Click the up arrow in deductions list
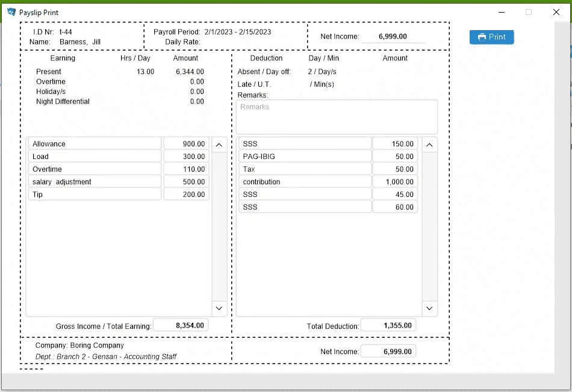Screen dimensions: 572x392 429,145
